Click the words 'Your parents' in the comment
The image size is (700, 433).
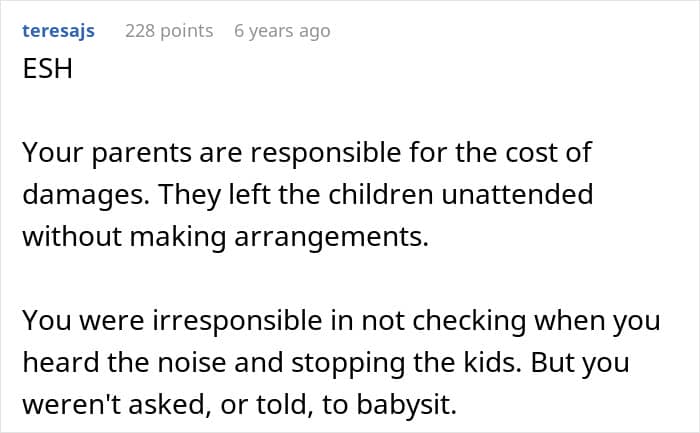86,153
